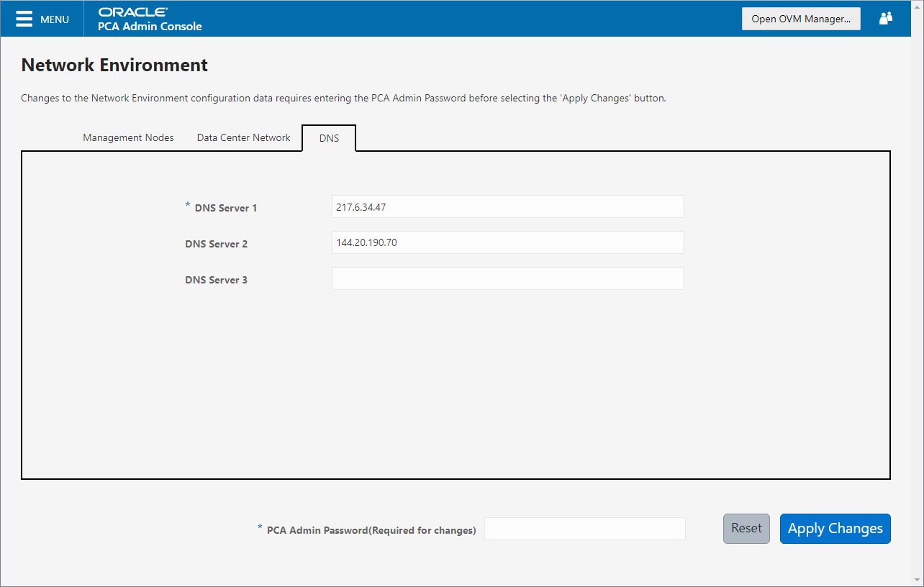
Task: Click the Open OVM Manager button
Action: click(800, 18)
